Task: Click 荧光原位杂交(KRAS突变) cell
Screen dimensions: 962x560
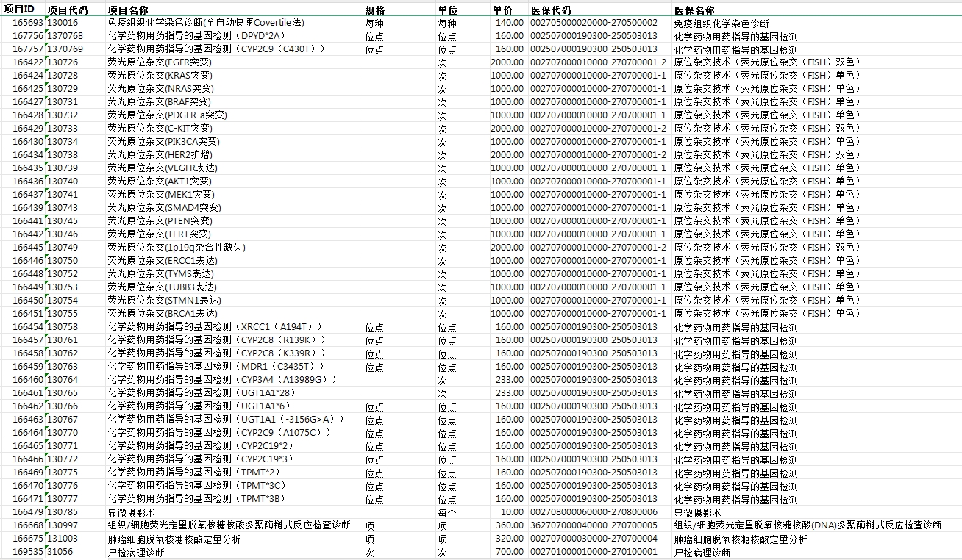Action: 160,76
